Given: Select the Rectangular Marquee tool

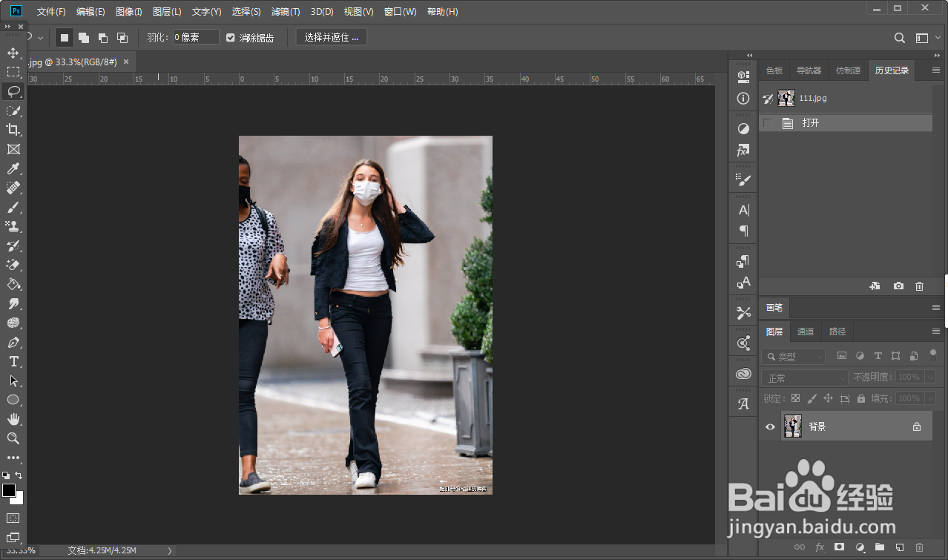Looking at the screenshot, I should click(13, 72).
